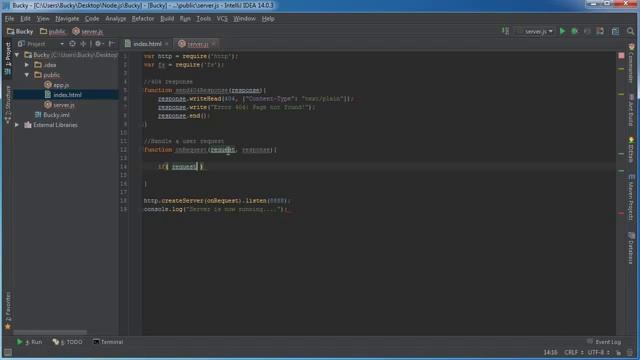Click the red error indicator square
This screenshot has width=640, height=360.
(621, 55)
